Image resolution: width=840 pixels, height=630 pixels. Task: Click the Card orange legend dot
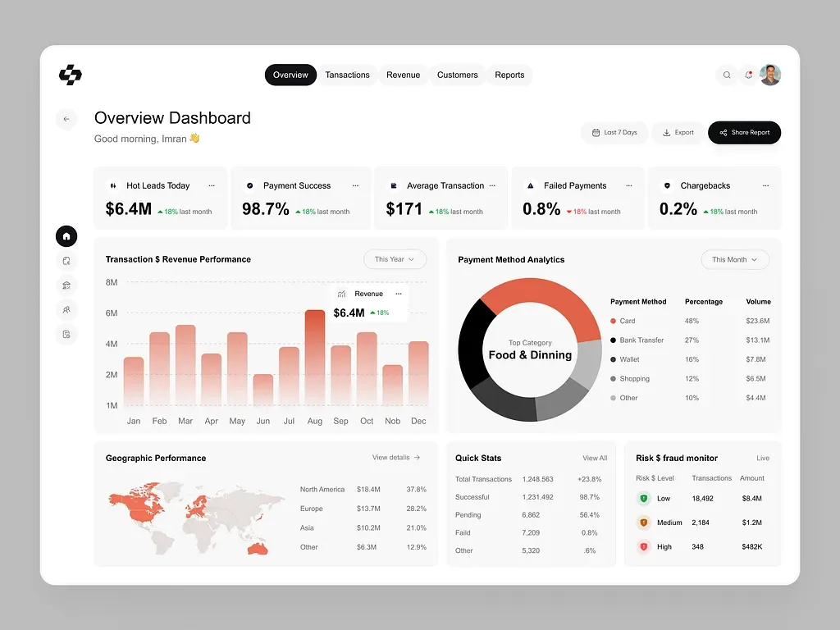tap(613, 321)
